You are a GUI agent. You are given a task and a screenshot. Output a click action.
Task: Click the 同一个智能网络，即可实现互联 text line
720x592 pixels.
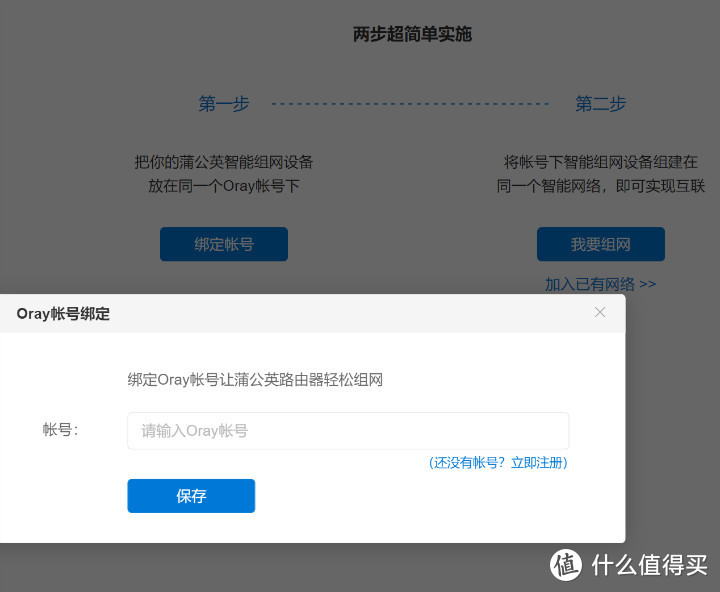coord(601,186)
